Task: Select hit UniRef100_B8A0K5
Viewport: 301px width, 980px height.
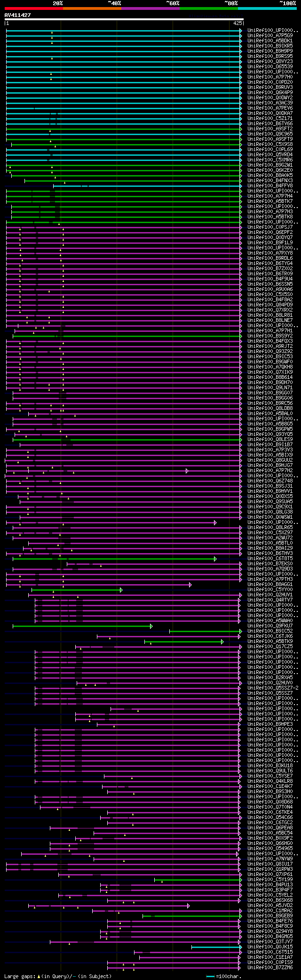Action: (x=270, y=175)
